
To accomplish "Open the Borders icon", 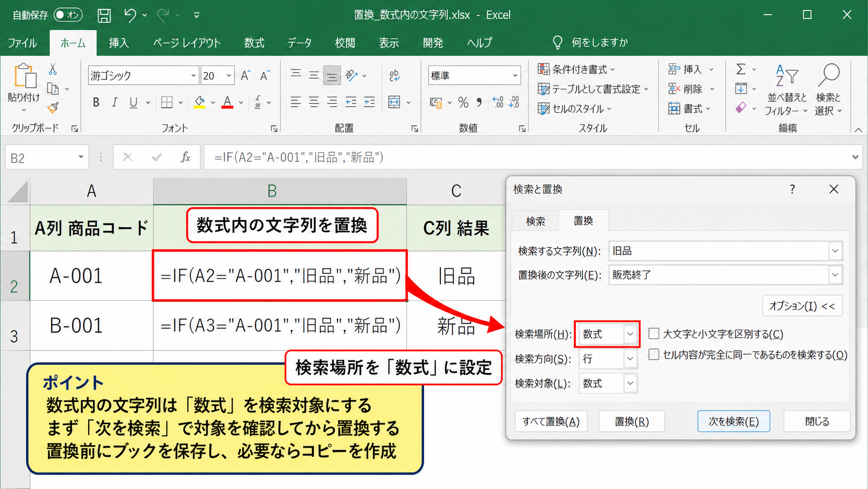I will (x=167, y=102).
